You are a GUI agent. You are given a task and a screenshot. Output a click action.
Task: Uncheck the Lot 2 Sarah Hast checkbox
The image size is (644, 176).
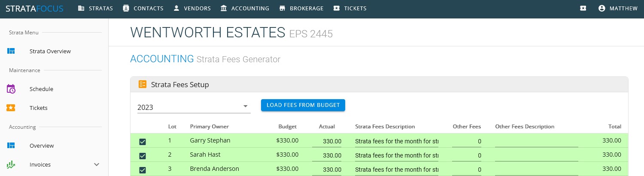(x=143, y=156)
